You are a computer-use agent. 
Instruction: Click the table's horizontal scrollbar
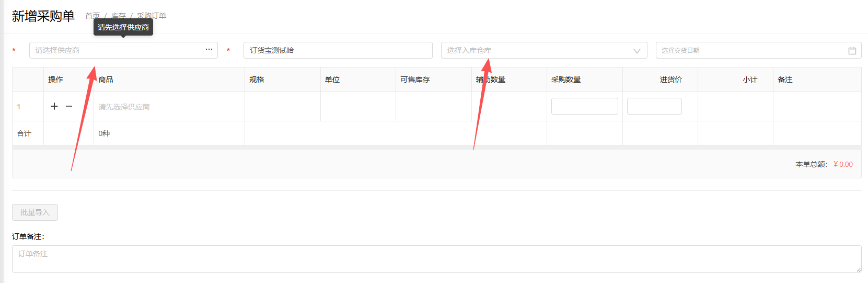tap(436, 148)
